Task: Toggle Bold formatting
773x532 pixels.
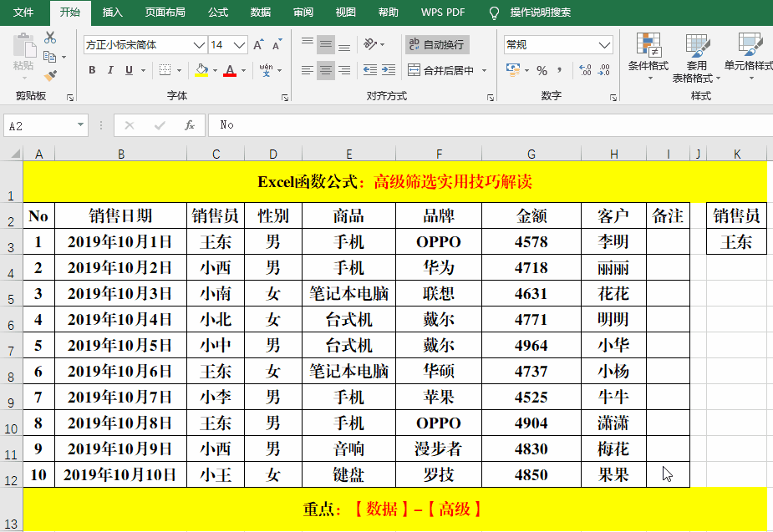Action: (92, 70)
